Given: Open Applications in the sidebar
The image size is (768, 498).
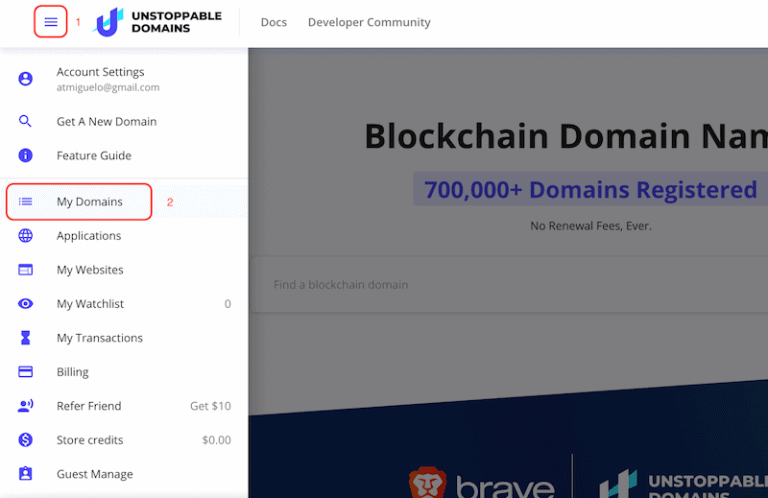Looking at the screenshot, I should pos(124,236).
